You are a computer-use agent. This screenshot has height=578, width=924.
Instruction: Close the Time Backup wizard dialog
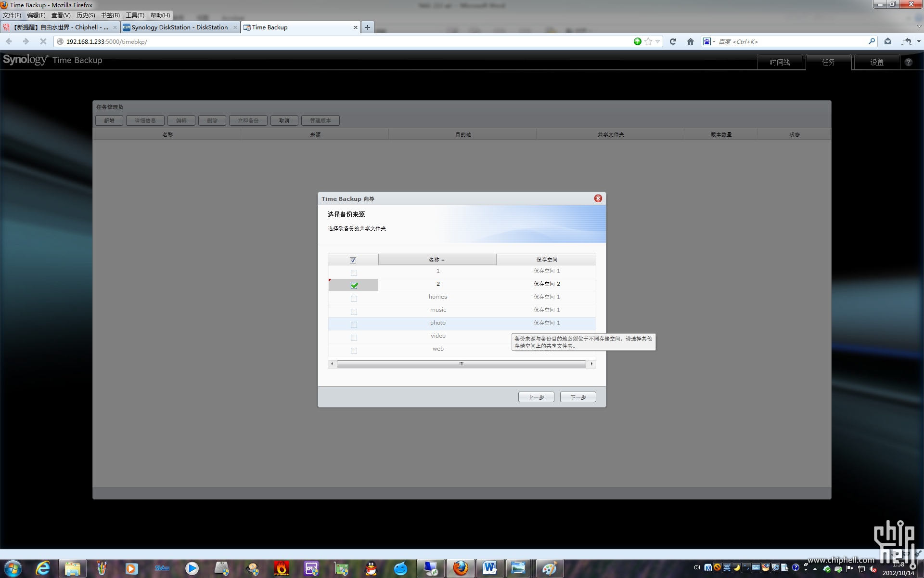[598, 198]
